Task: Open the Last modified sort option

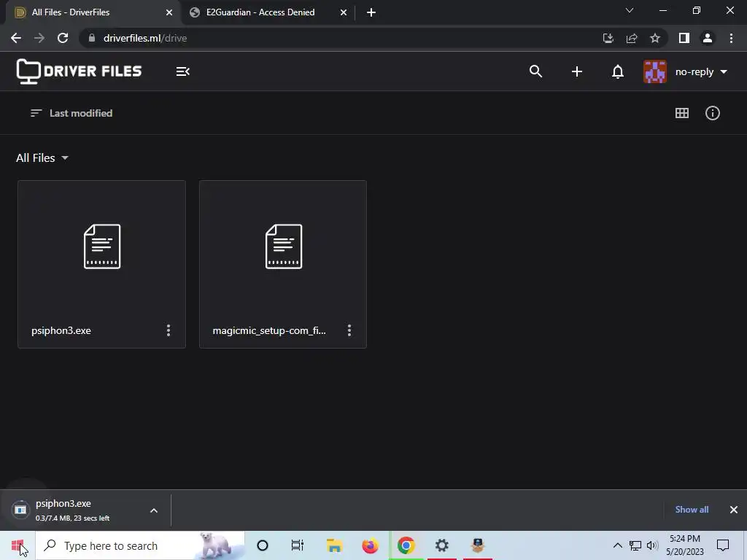Action: tap(71, 113)
